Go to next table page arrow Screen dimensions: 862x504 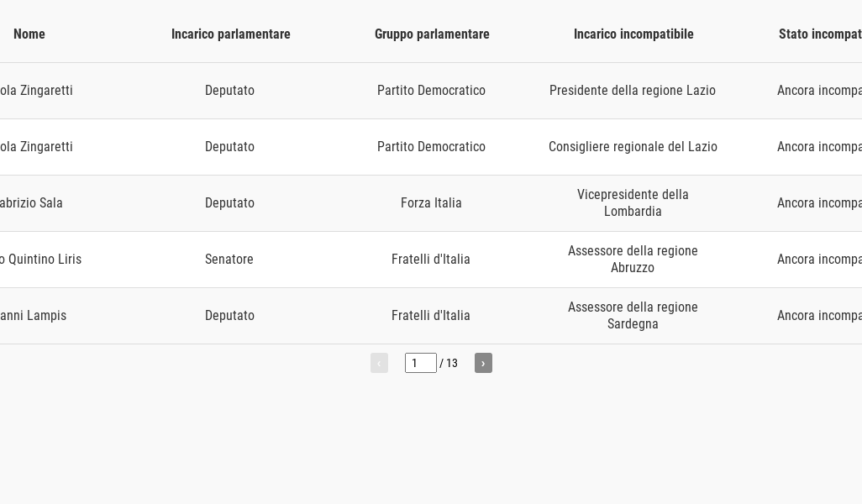pyautogui.click(x=483, y=363)
